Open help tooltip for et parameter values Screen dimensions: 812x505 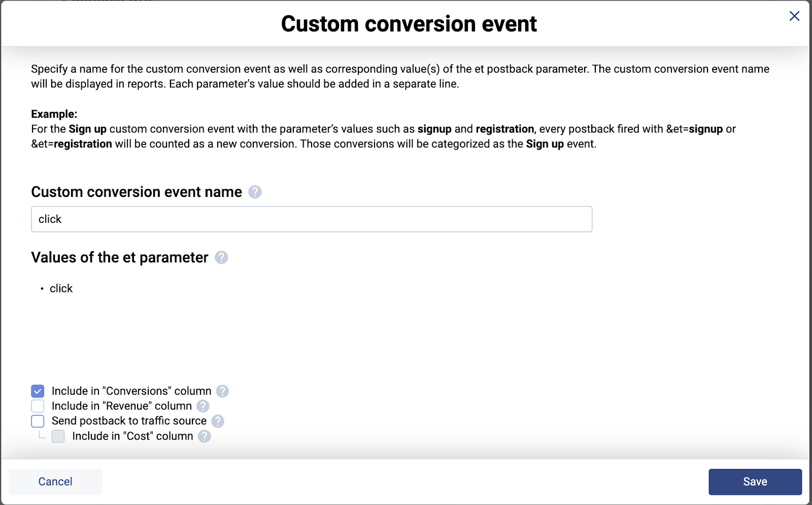[x=221, y=258]
